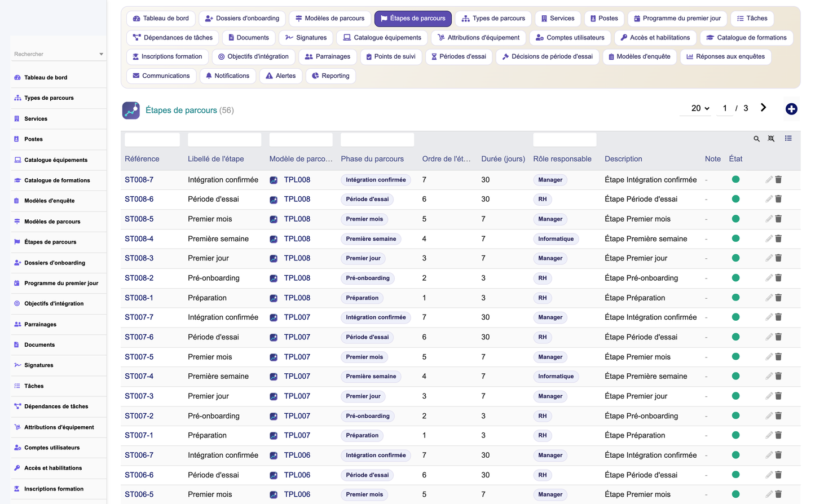The width and height of the screenshot is (815, 504).
Task: Delete row ST006-6 with trash icon
Action: pos(778,475)
